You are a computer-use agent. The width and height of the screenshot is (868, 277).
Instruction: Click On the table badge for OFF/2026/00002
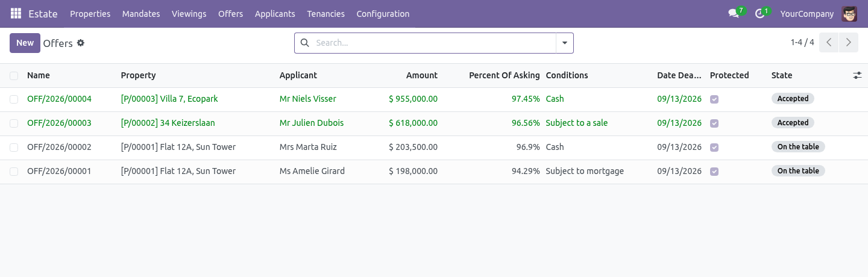click(x=798, y=147)
